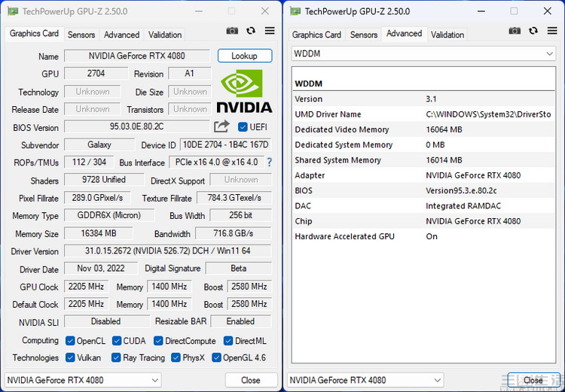Click camera icon in right GPU-Z window
Image resolution: width=565 pixels, height=392 pixels.
point(515,31)
